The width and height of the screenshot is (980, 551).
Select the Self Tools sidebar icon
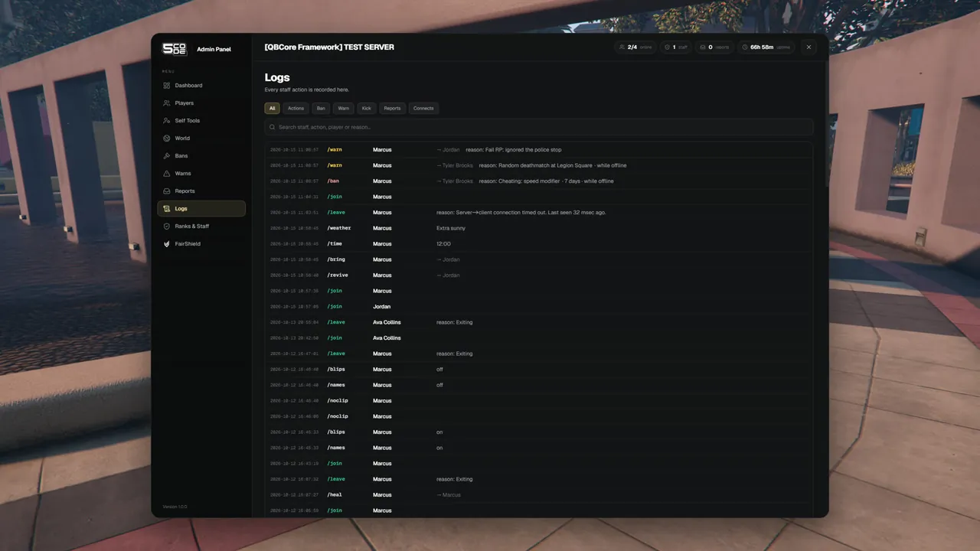pos(167,121)
